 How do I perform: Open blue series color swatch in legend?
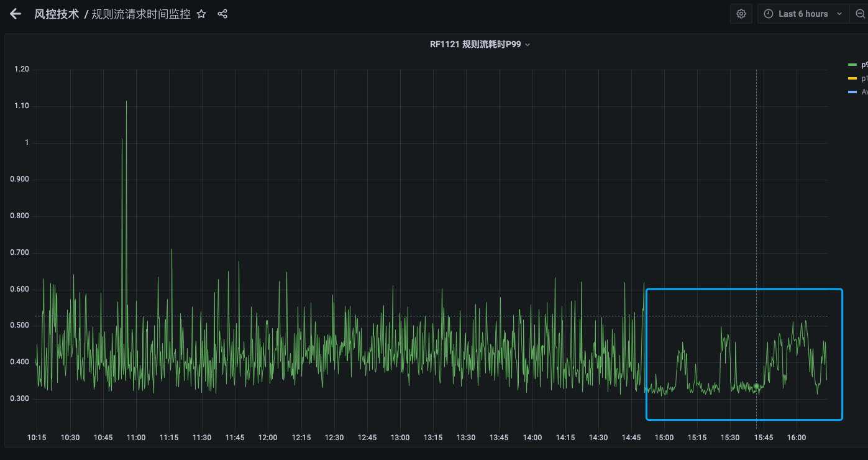pos(852,92)
